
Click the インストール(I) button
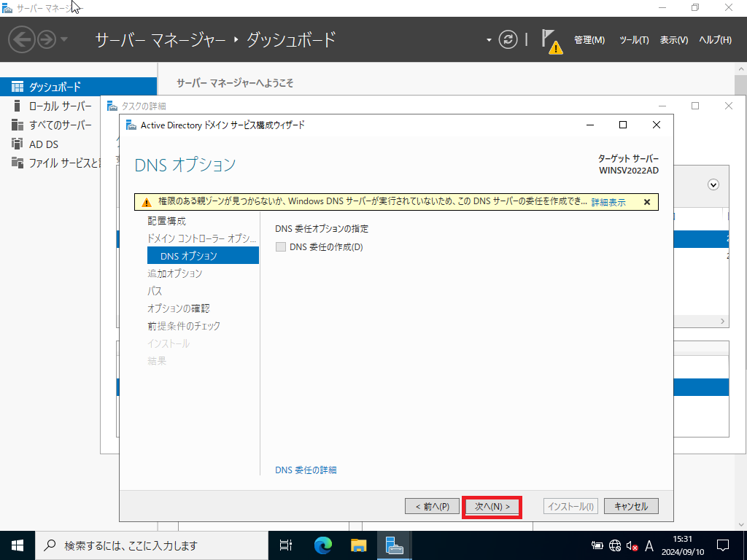[570, 506]
